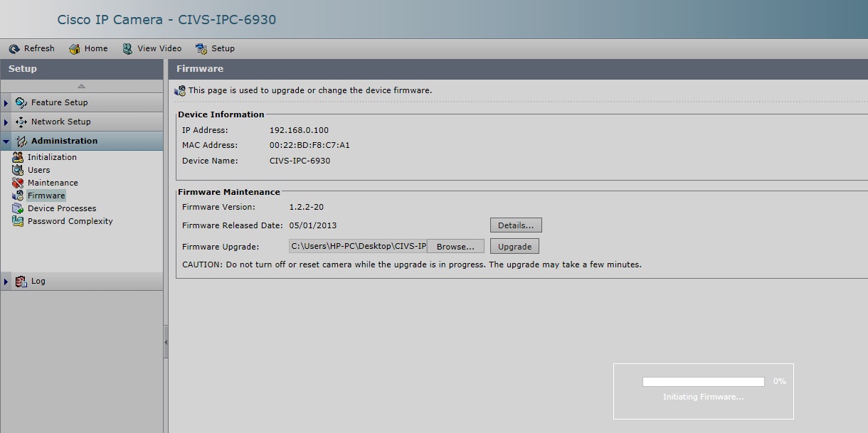This screenshot has width=868, height=433.
Task: Open View Video from the toolbar
Action: click(x=152, y=49)
